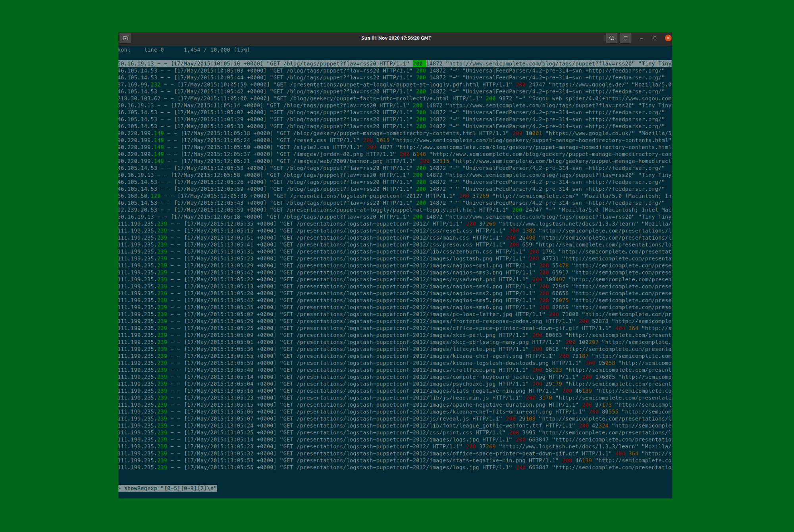Click the frontend-response-codes.png request line
The image size is (794, 532).
coord(395,321)
